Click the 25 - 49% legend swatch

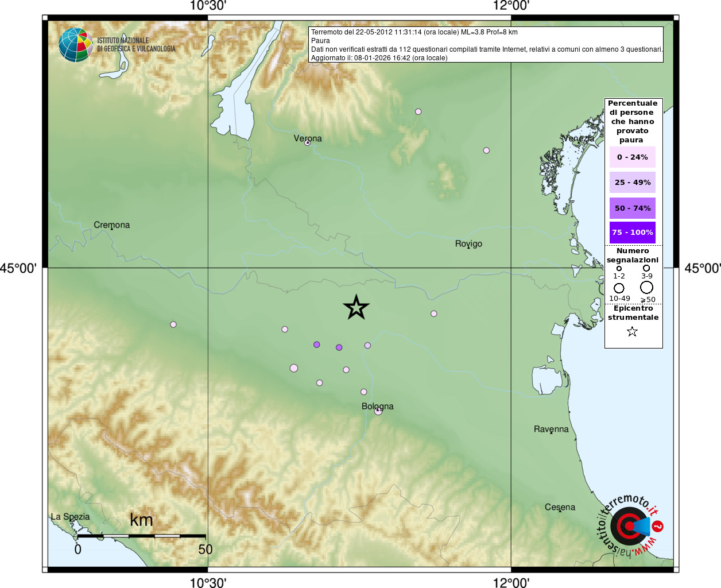click(632, 182)
